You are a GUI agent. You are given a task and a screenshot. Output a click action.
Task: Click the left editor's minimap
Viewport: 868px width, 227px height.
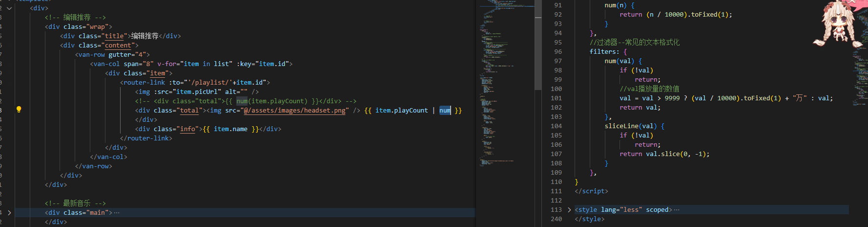tap(504, 83)
